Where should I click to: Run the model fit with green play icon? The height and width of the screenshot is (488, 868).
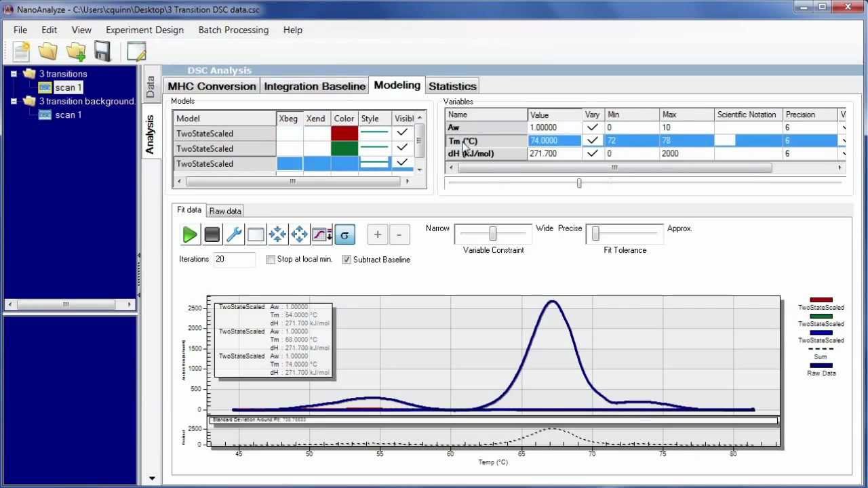(x=190, y=234)
